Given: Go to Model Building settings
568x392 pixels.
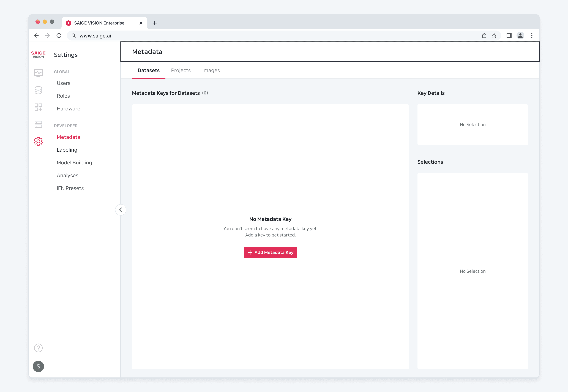Looking at the screenshot, I should (x=74, y=163).
